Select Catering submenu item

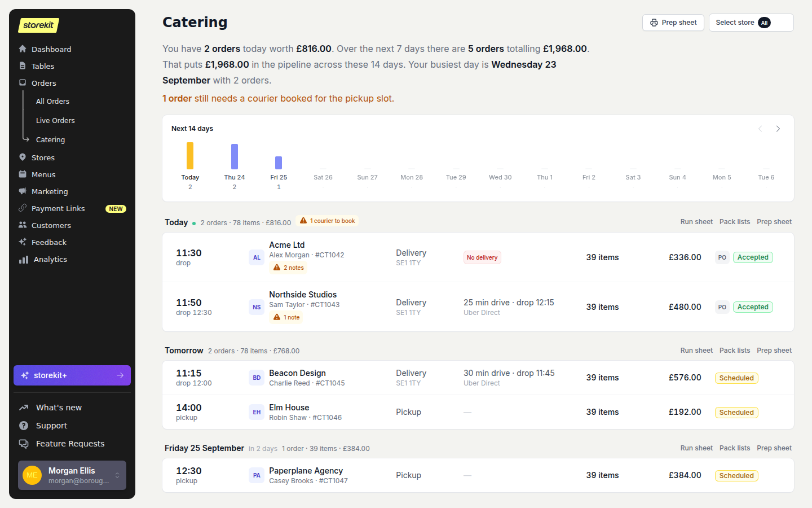point(50,140)
